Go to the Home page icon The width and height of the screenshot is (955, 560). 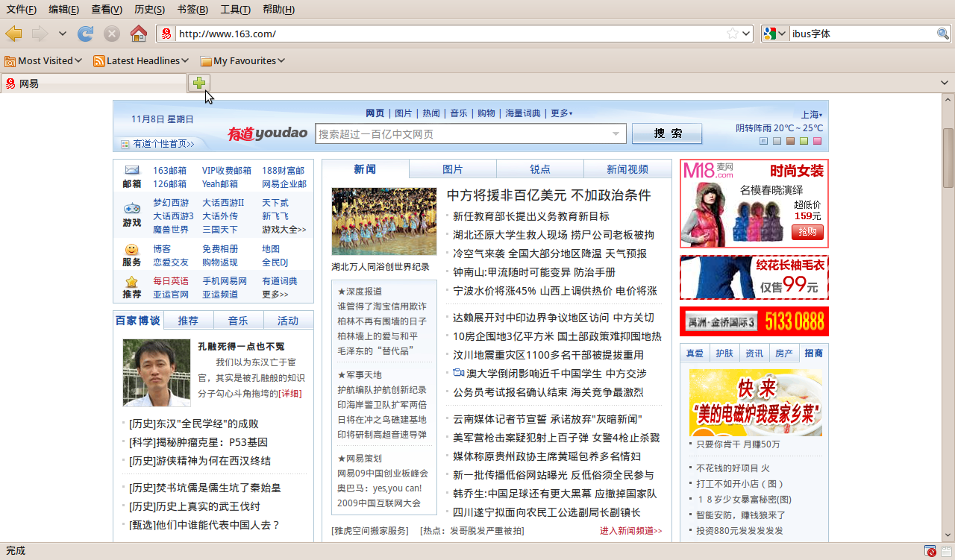[x=139, y=34]
